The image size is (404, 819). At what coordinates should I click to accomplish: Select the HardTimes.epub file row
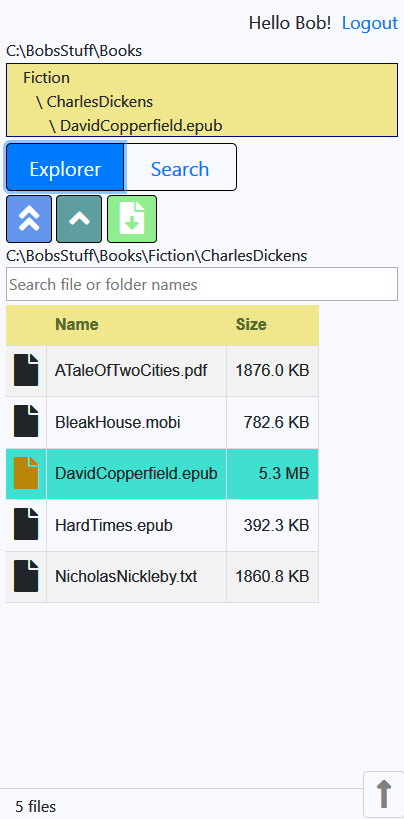coord(162,525)
